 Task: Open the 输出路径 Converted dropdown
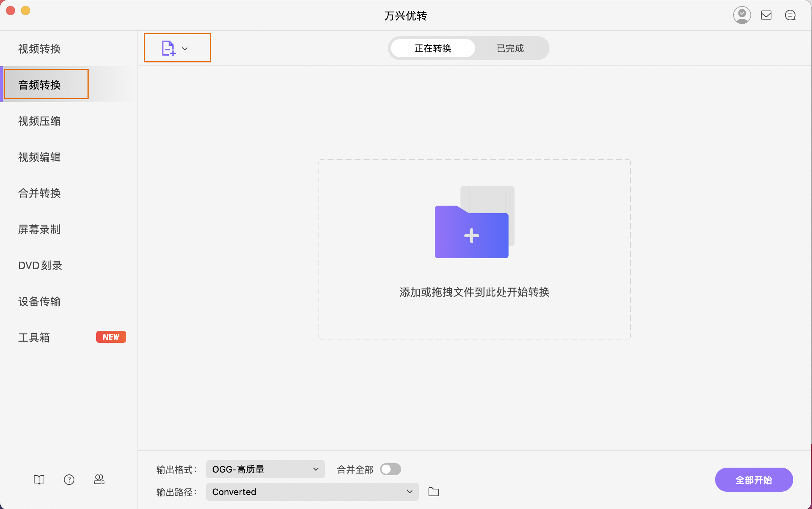[312, 492]
